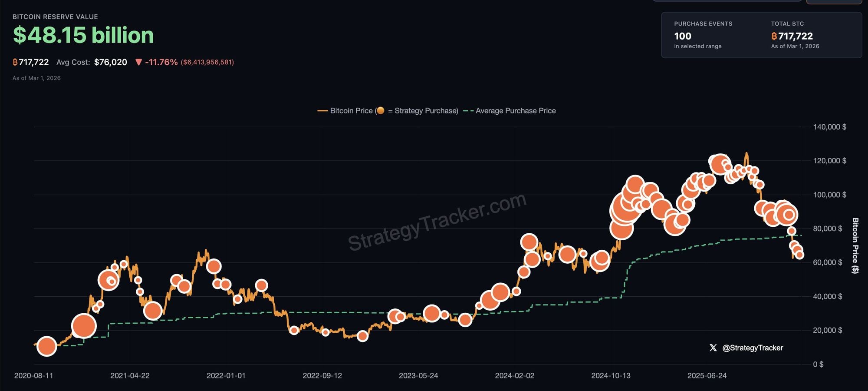Click the orange line swatch for Bitcoin Price
Screen dimensions: 868x391
click(322, 111)
